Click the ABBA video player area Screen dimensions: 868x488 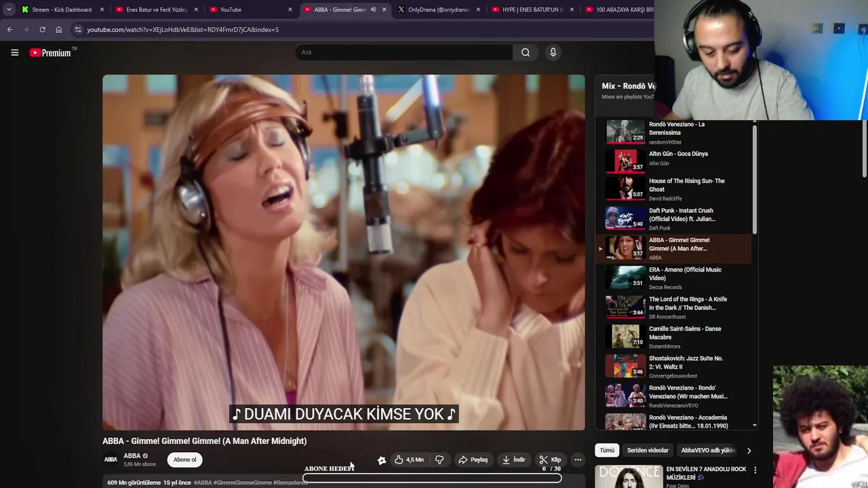click(x=344, y=252)
